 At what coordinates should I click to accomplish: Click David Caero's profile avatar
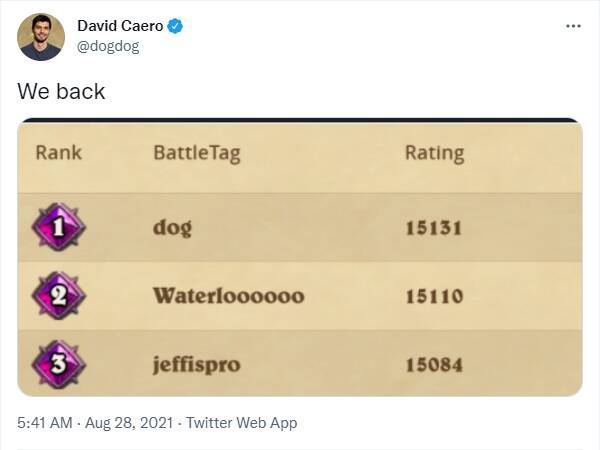[39, 37]
